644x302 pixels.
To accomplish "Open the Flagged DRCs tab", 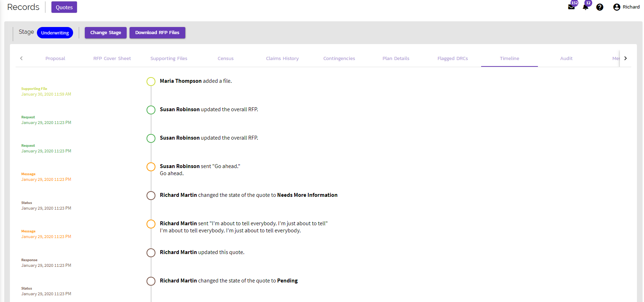I will click(x=453, y=59).
